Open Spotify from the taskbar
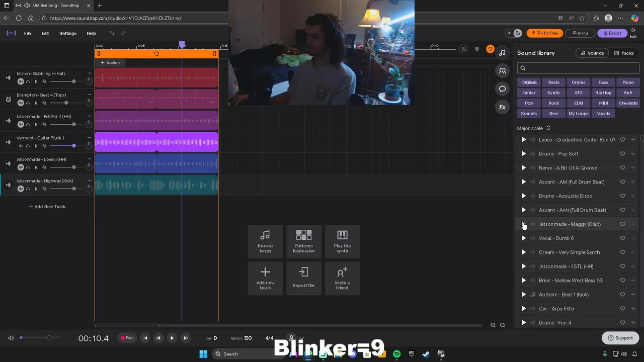644x362 pixels. (396, 354)
